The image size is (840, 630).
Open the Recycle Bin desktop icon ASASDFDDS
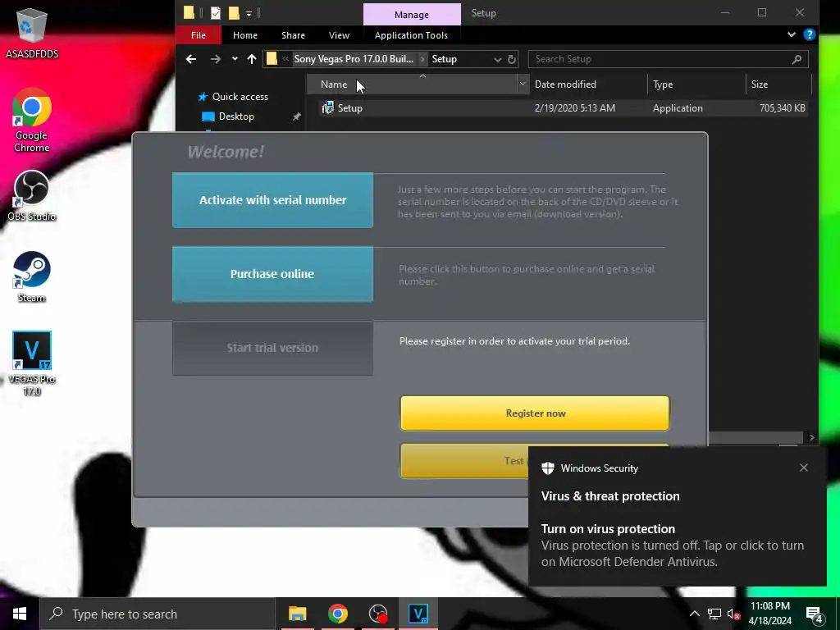[x=32, y=33]
